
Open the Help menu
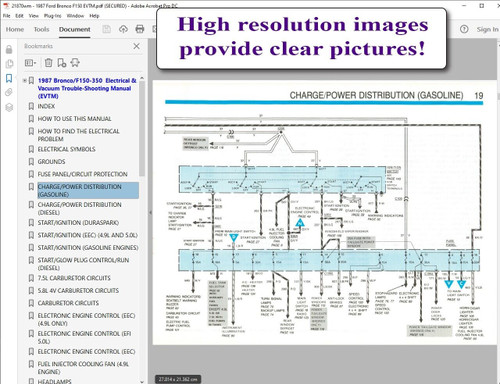point(94,16)
